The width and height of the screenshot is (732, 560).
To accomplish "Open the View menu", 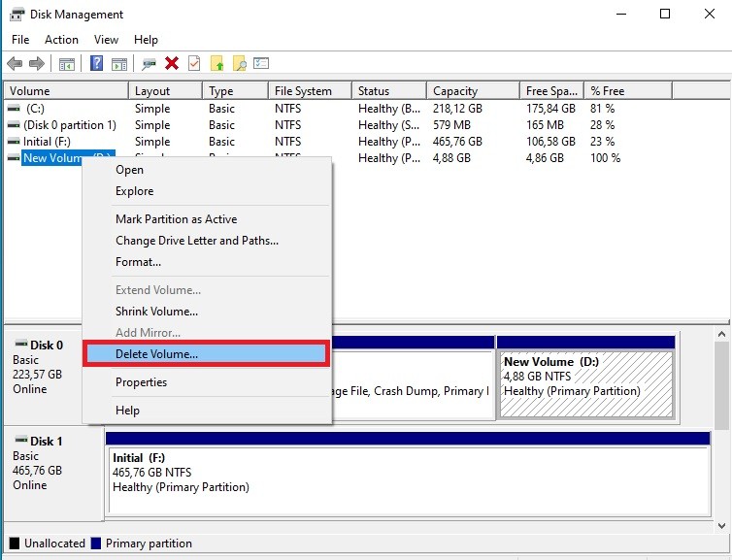I will 106,40.
